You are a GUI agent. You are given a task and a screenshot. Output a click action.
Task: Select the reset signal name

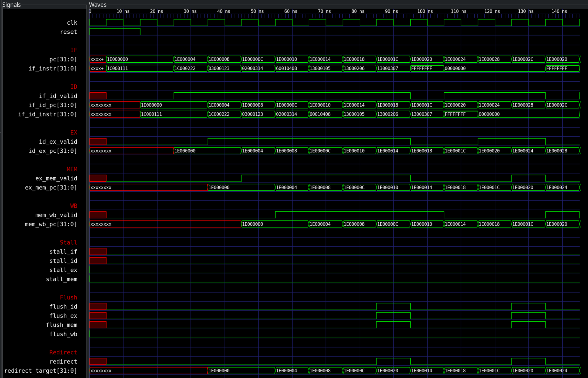tap(68, 32)
